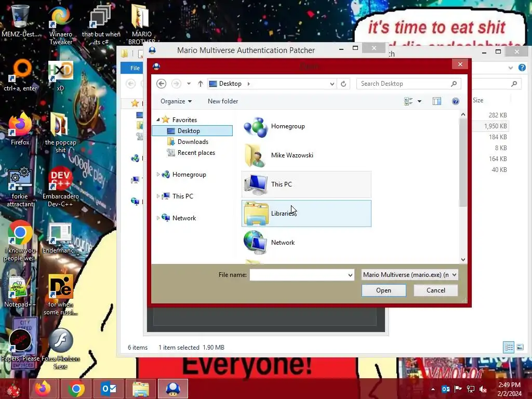Launch Embarcadero Dev-C++ from desktop
The width and height of the screenshot is (532, 399).
point(60,187)
